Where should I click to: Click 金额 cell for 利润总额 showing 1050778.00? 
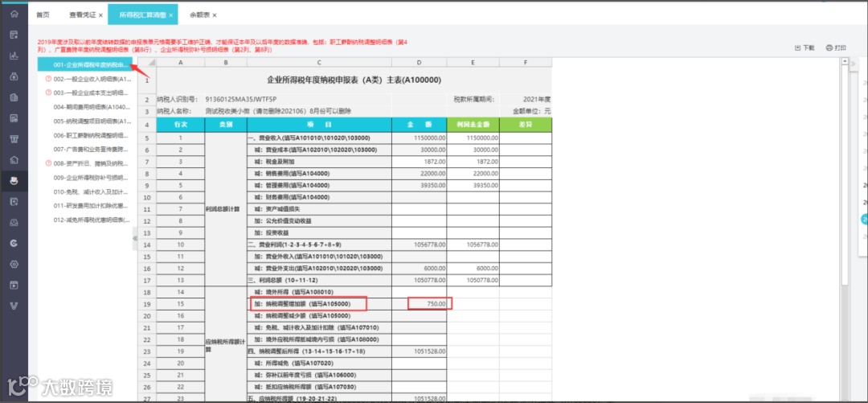point(419,281)
